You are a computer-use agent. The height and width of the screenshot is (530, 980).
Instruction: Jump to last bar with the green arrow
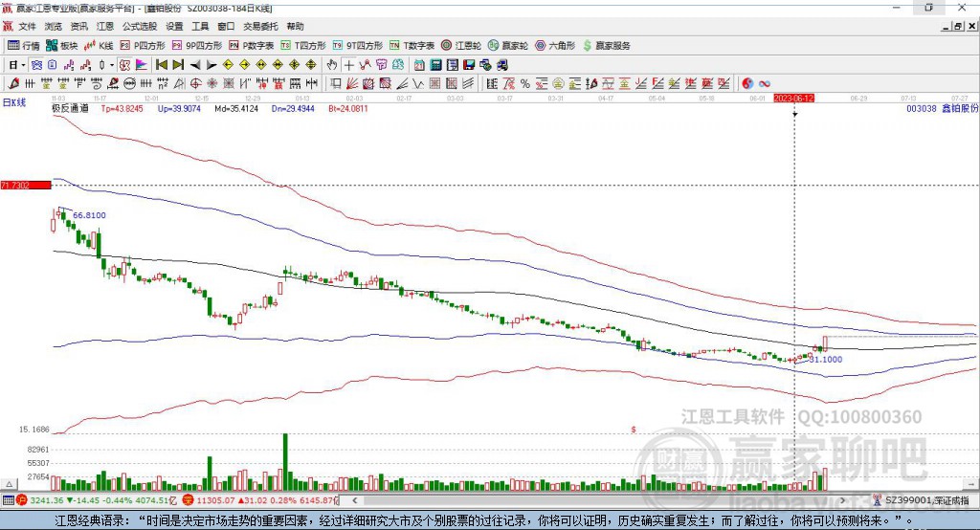point(178,65)
